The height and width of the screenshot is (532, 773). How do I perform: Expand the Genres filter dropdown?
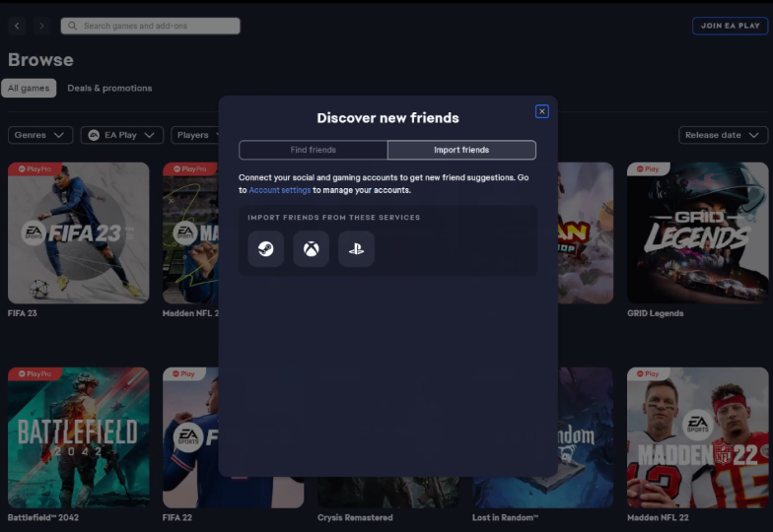coord(40,135)
